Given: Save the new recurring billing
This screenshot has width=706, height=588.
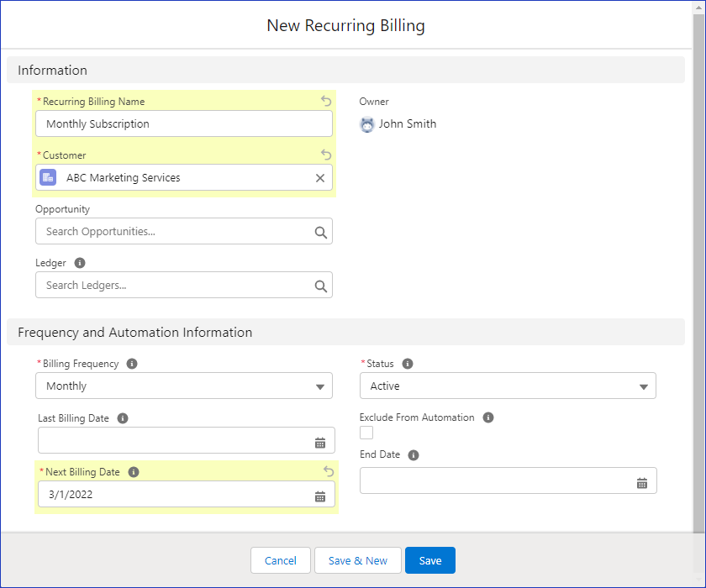Looking at the screenshot, I should pyautogui.click(x=430, y=560).
